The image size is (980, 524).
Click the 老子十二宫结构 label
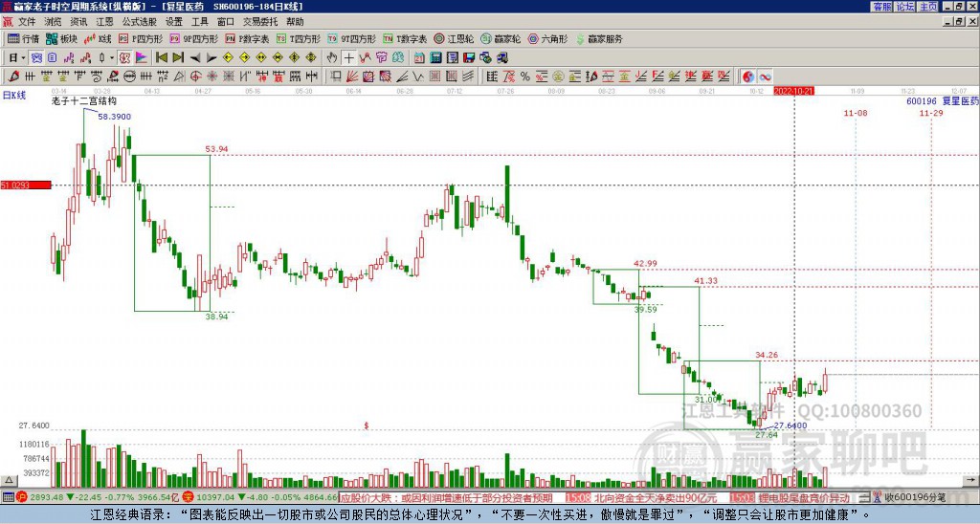pos(83,101)
